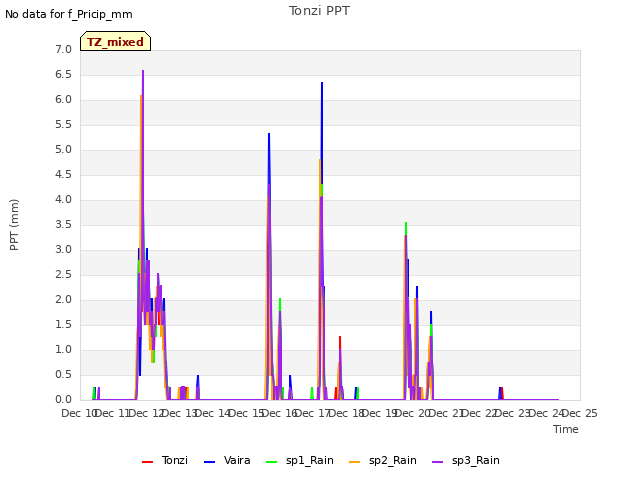Click the Time x-axis label
The width and height of the screenshot is (640, 480).
pos(566,429)
